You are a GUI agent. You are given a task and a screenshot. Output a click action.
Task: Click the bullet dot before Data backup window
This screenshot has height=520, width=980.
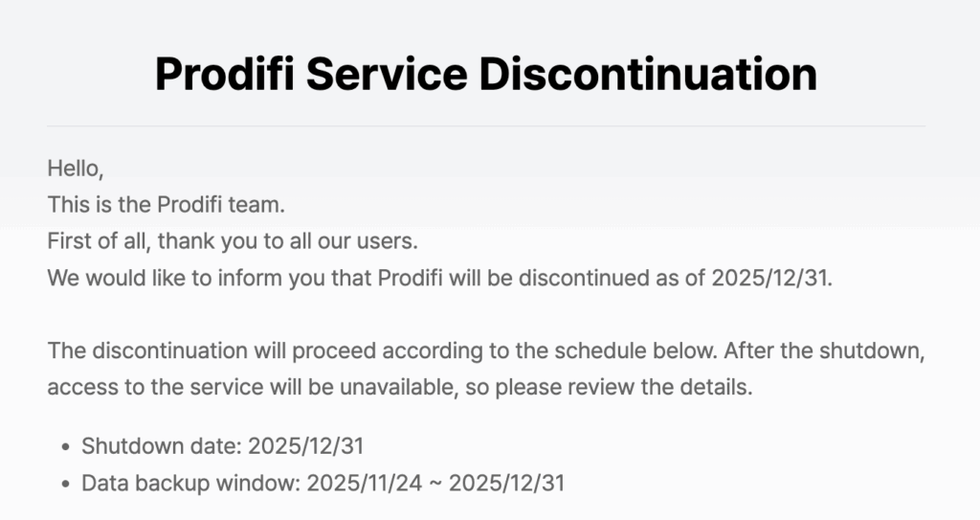[x=64, y=484]
